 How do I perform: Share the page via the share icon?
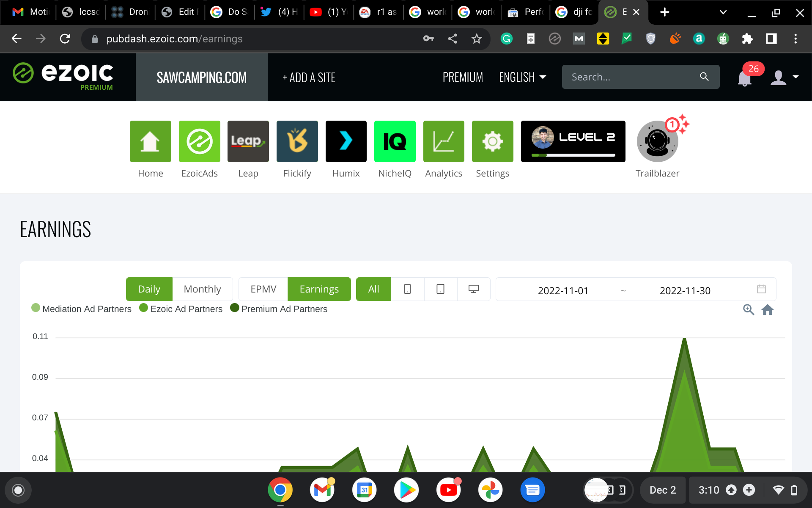point(453,39)
